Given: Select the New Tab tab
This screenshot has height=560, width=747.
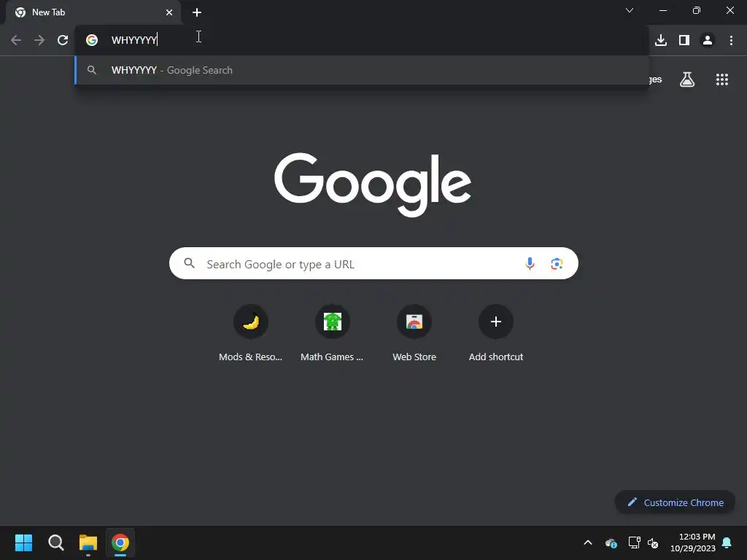Looking at the screenshot, I should (x=93, y=12).
